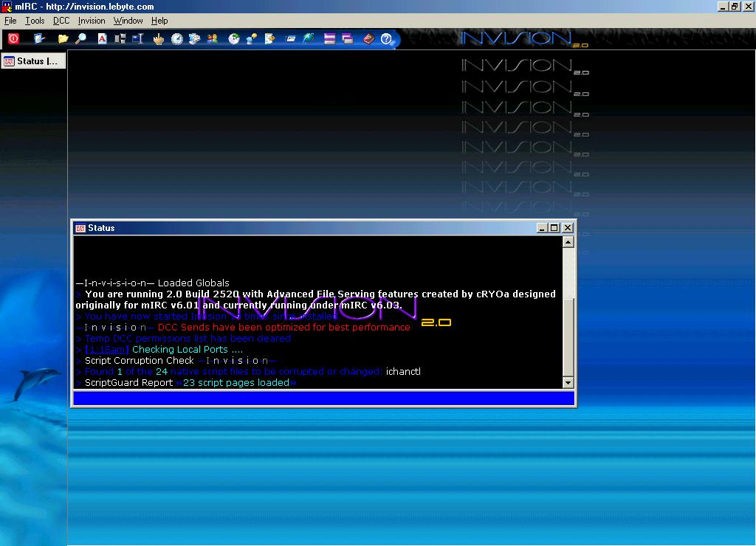The width and height of the screenshot is (756, 546).
Task: Click the Status window scrollbar down arrow
Action: 568,382
